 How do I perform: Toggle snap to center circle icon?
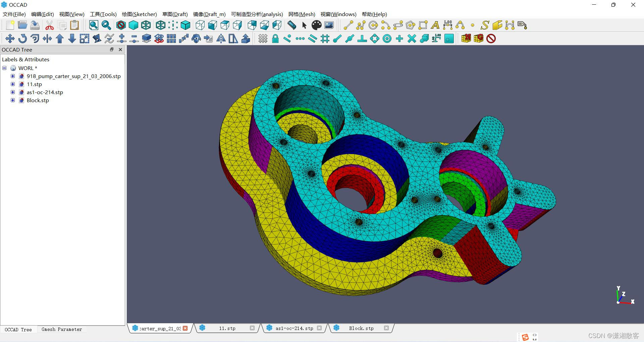tap(387, 39)
